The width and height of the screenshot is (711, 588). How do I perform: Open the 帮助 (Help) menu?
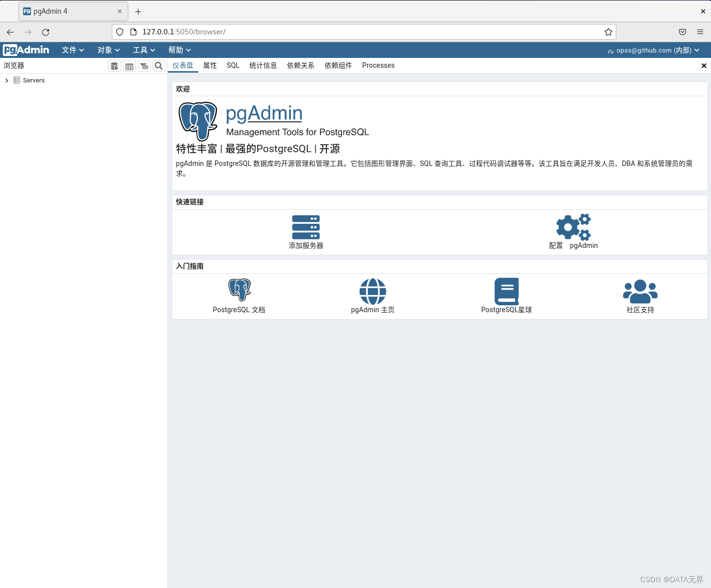(x=180, y=50)
